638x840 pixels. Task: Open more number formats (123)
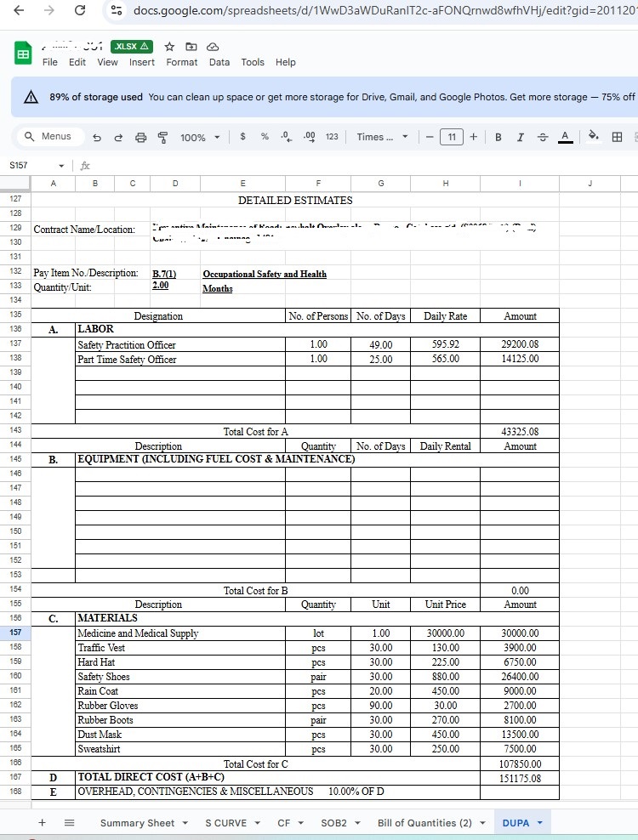click(x=332, y=137)
